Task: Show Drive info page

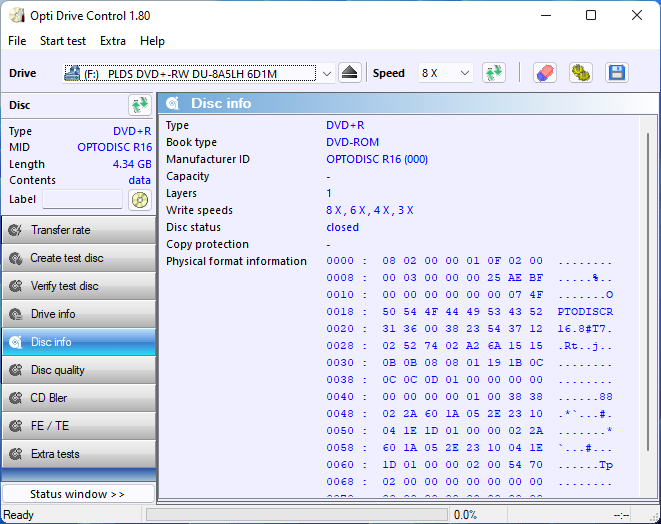Action: pyautogui.click(x=79, y=314)
